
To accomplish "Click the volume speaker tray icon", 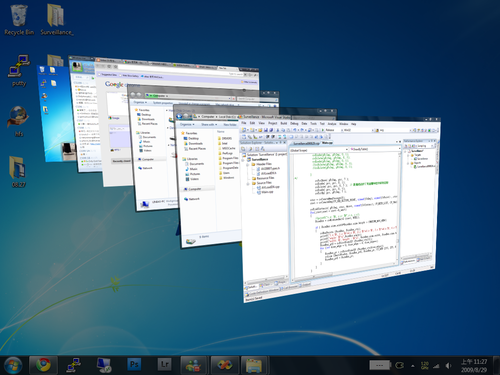I will click(x=448, y=366).
